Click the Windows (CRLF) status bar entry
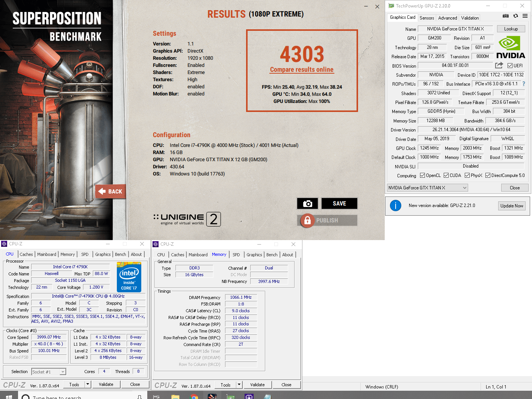This screenshot has height=399, width=532. pyautogui.click(x=382, y=387)
